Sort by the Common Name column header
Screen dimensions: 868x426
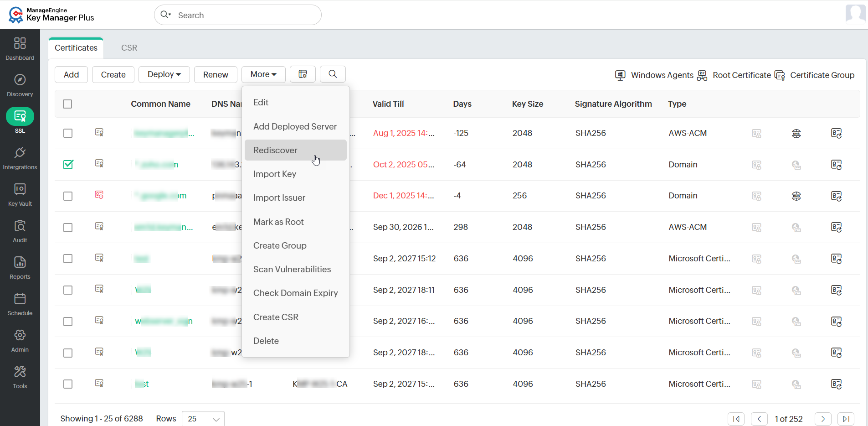pyautogui.click(x=160, y=104)
